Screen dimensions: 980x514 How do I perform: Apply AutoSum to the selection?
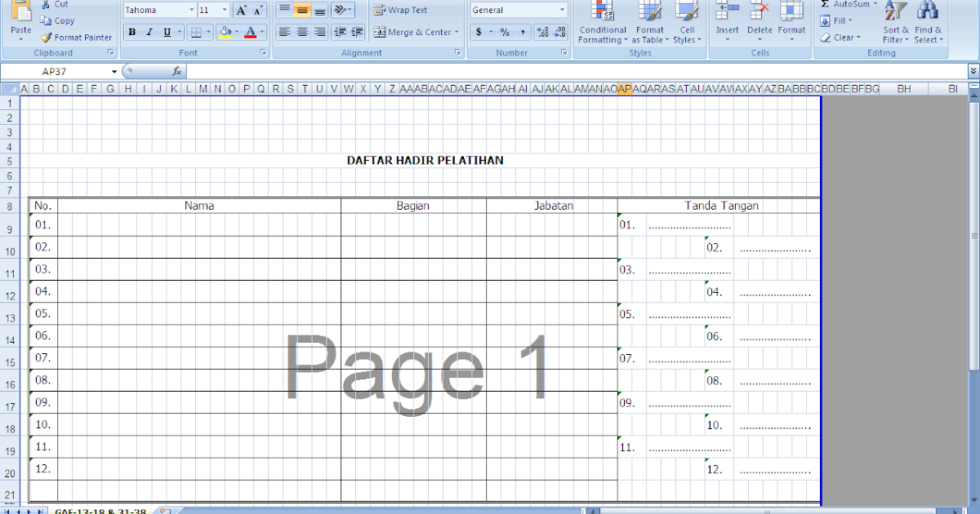(845, 6)
